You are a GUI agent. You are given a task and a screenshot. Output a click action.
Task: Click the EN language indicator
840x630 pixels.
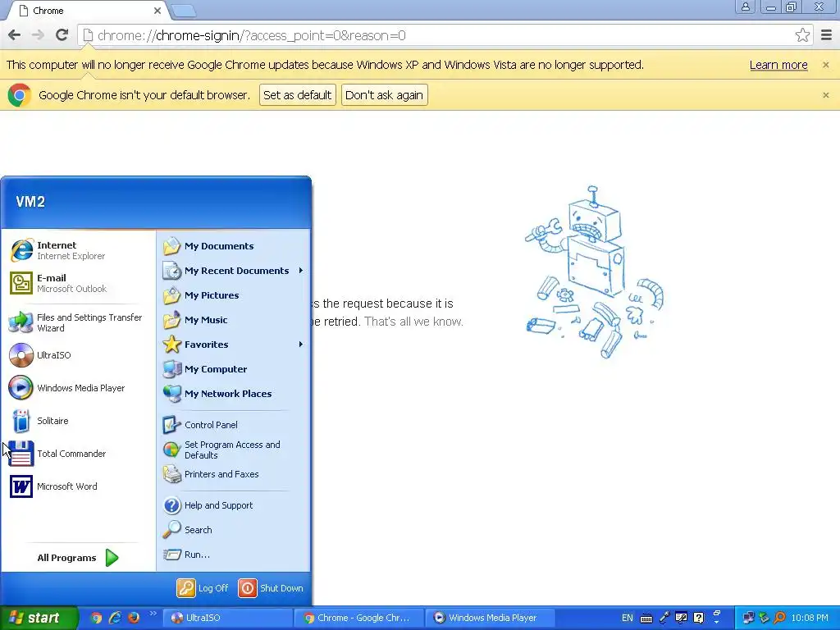(628, 618)
